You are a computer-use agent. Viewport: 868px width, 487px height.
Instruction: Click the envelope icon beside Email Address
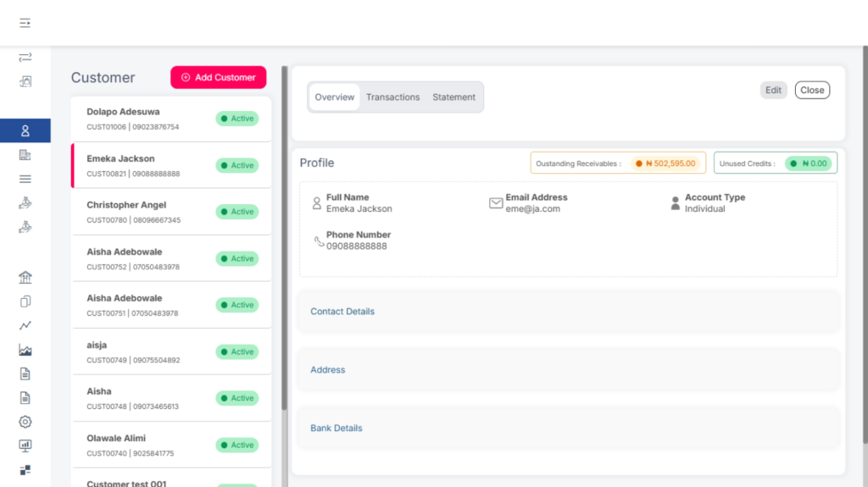point(496,203)
